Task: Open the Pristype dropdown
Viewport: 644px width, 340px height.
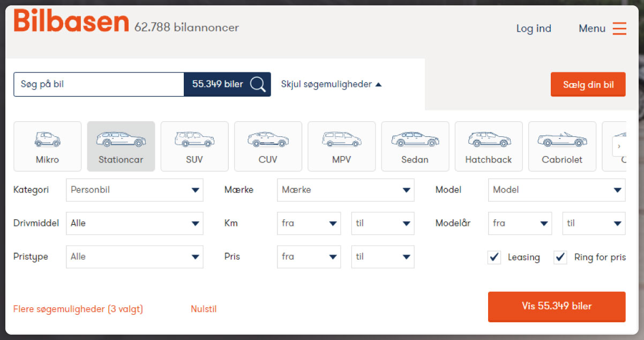Action: pos(134,257)
